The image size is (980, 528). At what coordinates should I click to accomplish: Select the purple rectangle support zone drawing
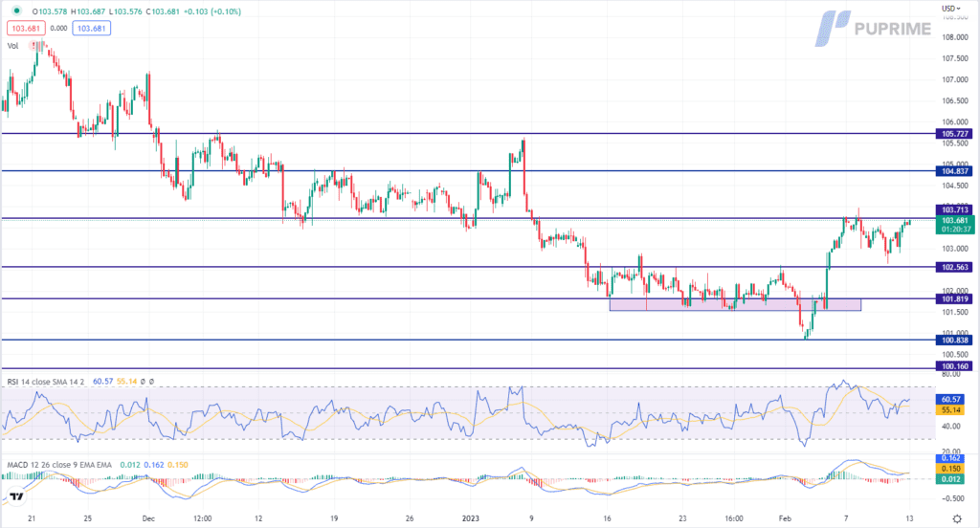coord(735,305)
